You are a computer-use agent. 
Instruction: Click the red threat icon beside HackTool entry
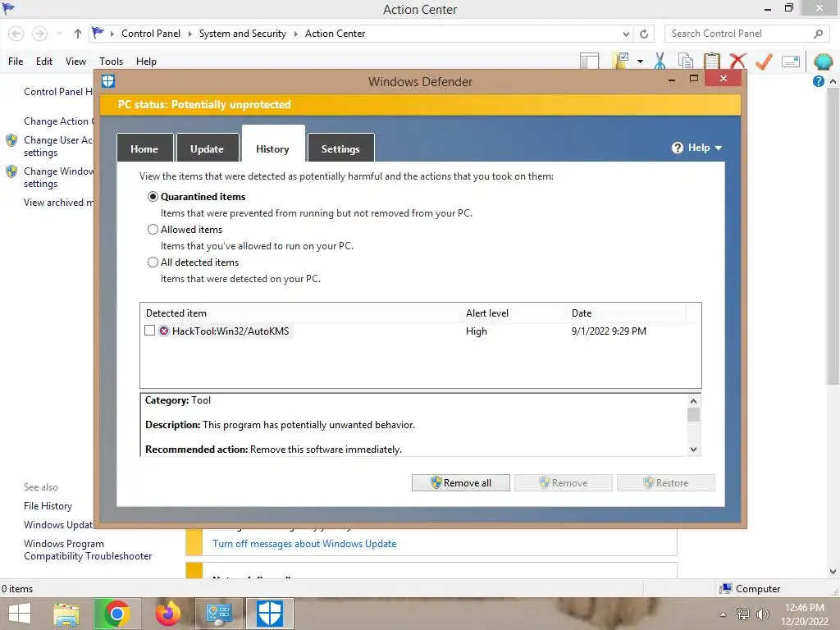(164, 331)
